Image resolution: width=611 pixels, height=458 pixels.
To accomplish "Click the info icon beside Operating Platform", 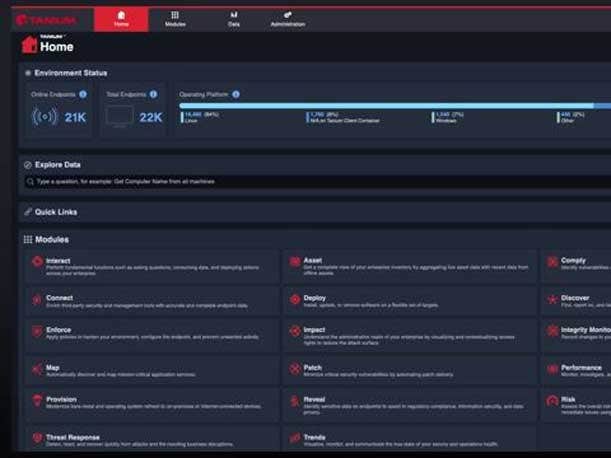I will pos(236,94).
